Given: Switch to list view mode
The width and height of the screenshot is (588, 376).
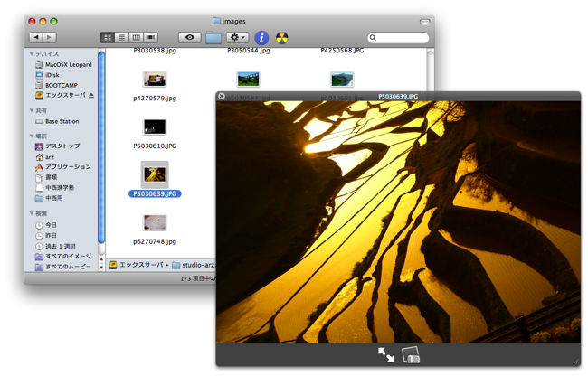Looking at the screenshot, I should pos(121,38).
